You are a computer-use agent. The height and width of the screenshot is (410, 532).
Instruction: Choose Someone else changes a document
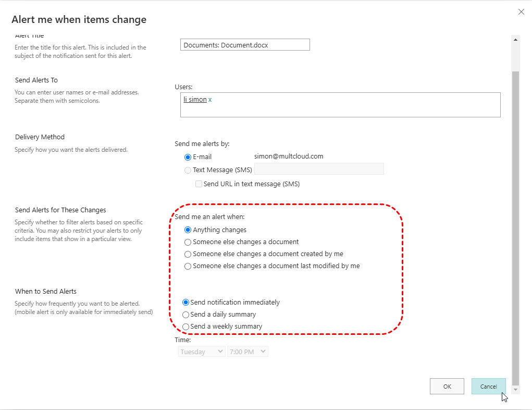(188, 242)
